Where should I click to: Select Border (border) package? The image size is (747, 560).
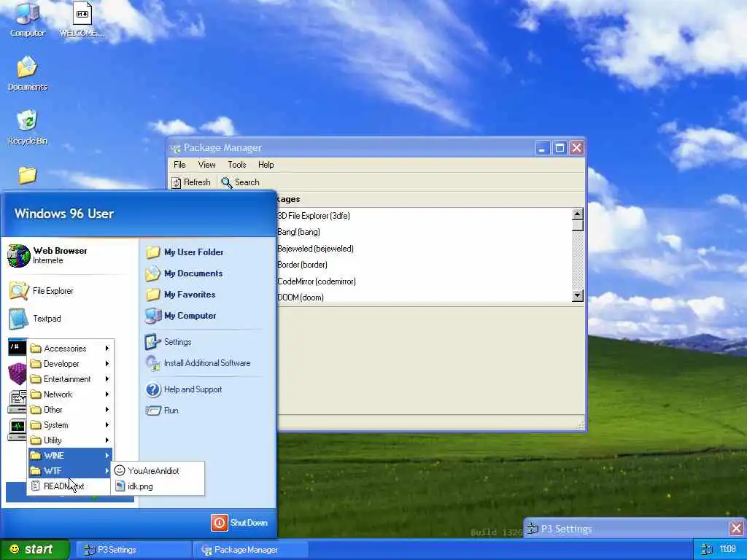click(424, 265)
